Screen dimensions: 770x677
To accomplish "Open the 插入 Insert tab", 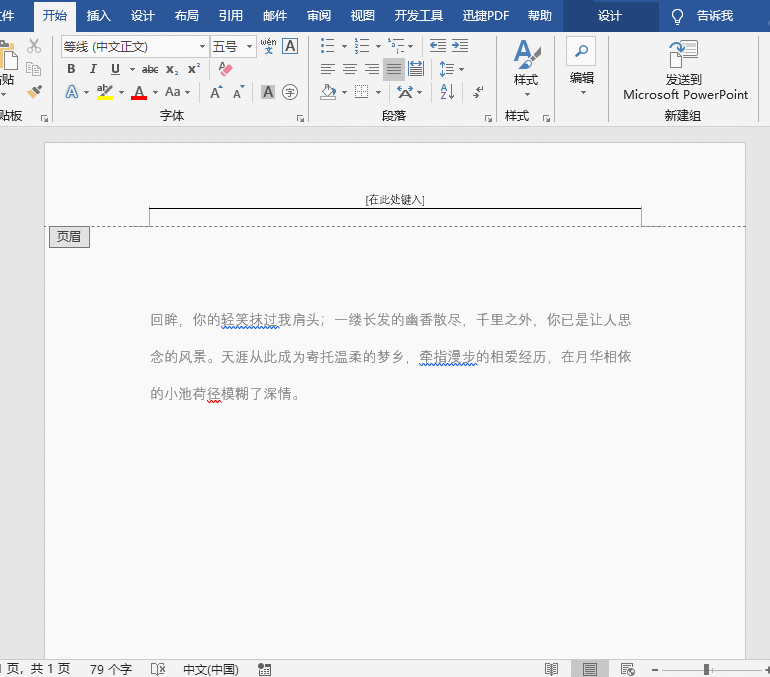I will tap(98, 16).
